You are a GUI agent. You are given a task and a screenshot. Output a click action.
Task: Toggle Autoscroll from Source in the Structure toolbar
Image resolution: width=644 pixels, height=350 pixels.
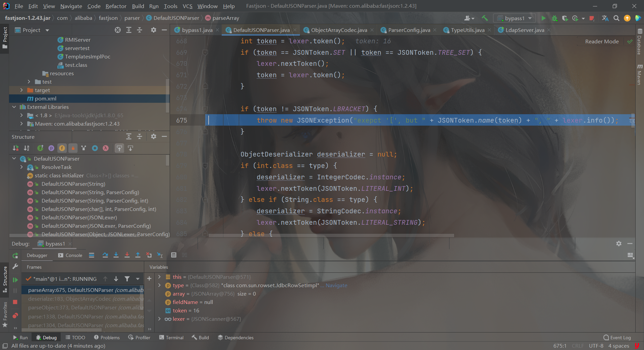click(x=130, y=148)
